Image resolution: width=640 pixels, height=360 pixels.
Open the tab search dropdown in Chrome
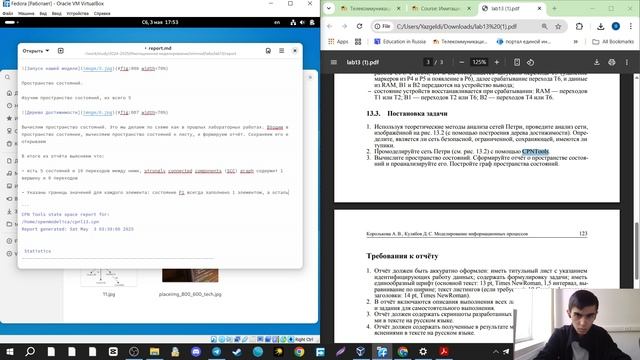(329, 8)
